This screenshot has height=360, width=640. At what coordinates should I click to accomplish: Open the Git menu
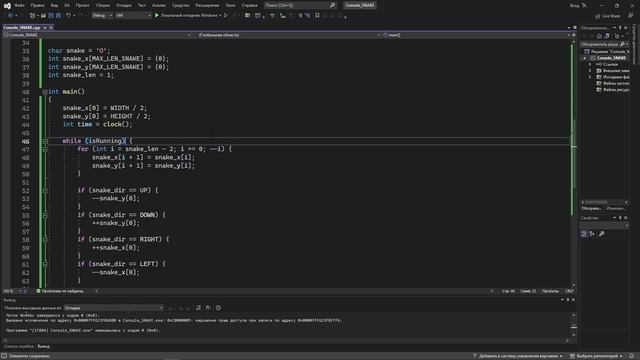[x=67, y=5]
